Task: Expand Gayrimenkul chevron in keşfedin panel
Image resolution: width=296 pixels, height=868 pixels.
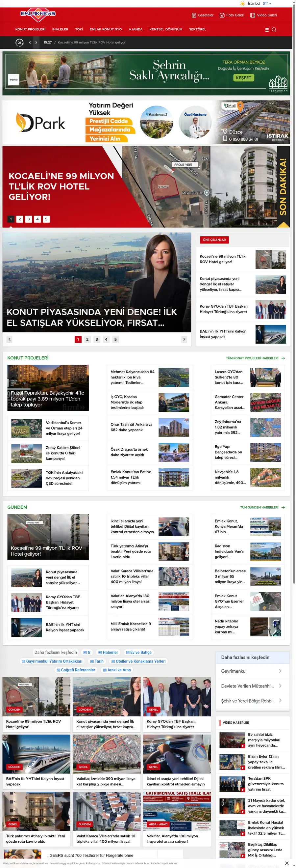Action: 280,671
